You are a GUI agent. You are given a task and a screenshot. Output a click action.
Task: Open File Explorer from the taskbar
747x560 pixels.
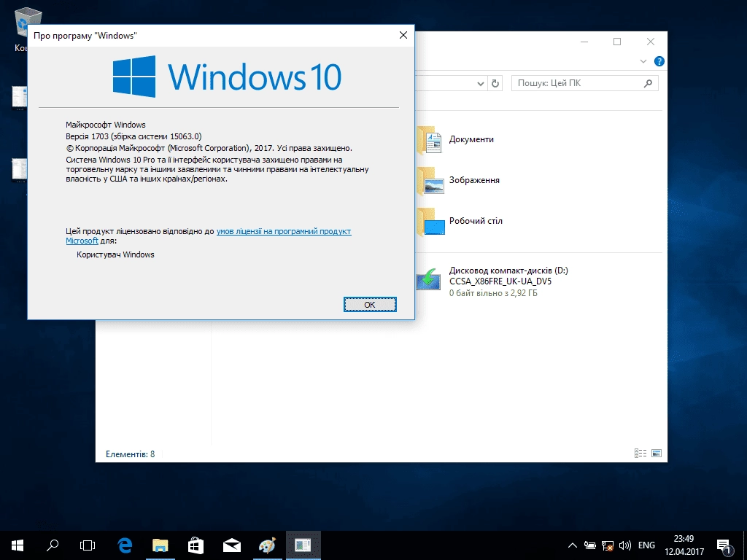click(160, 545)
